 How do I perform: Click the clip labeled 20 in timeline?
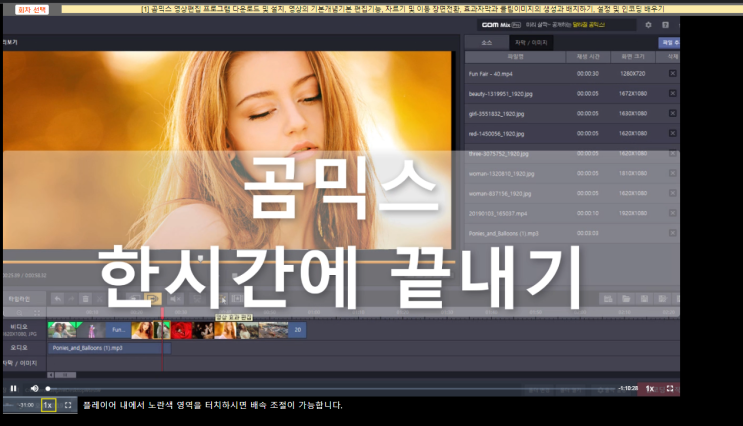[298, 330]
